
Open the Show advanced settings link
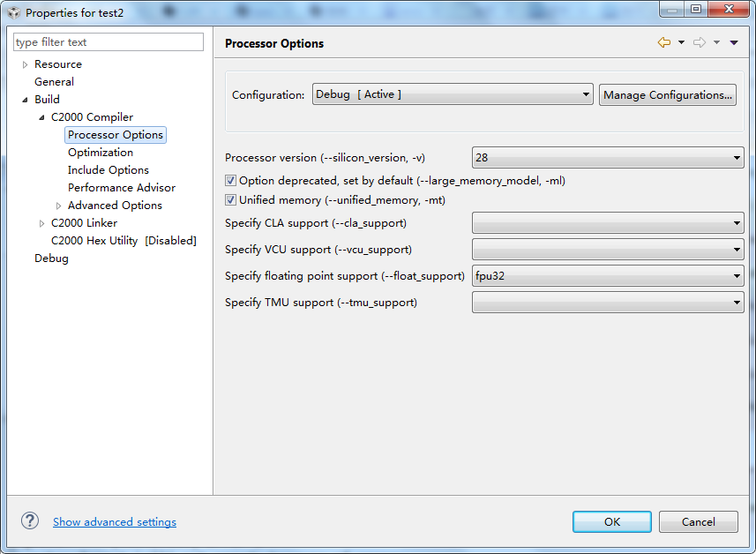coord(115,522)
